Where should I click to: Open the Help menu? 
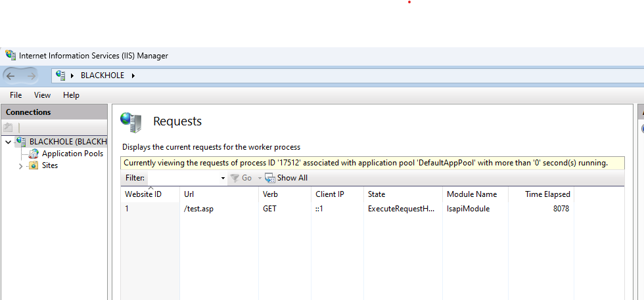71,95
